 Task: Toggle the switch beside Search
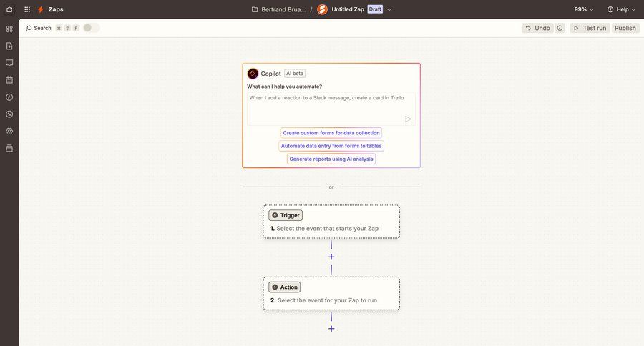click(91, 28)
